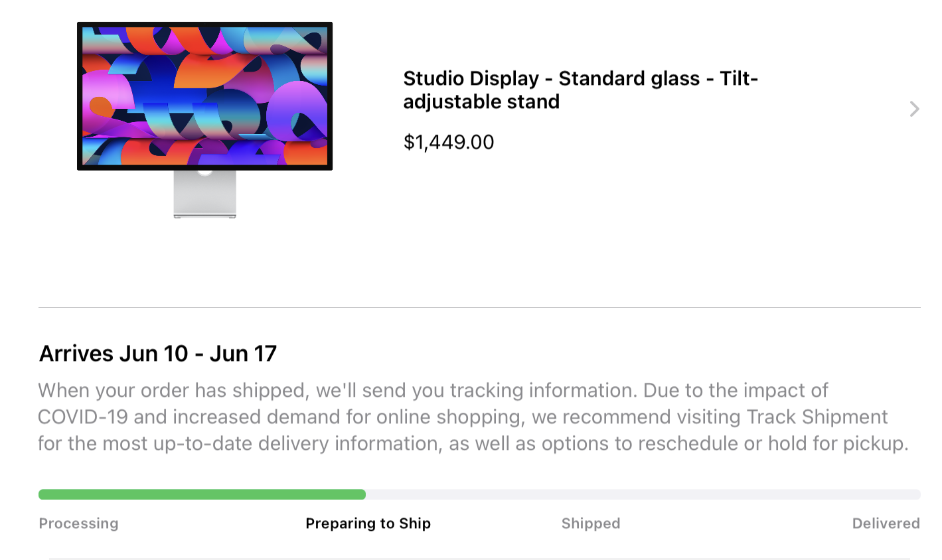Click the Track Shipment text in the description

click(817, 417)
